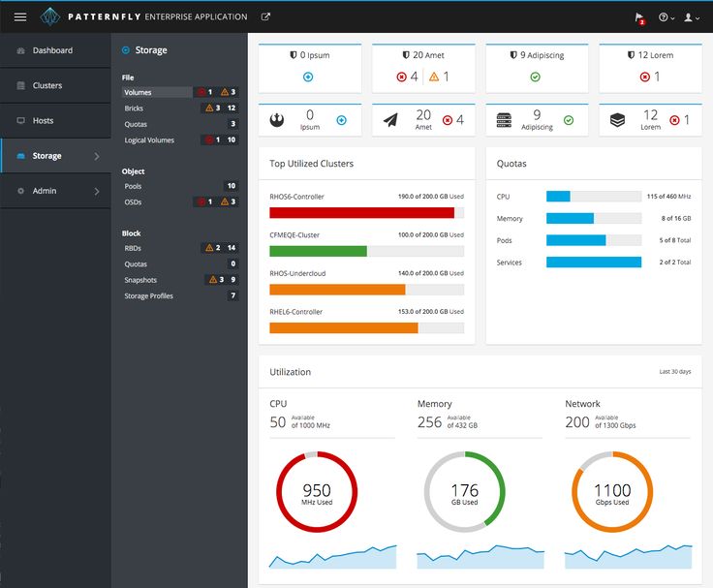
Task: Click the CFMEQE-Cluster green utilization bar
Action: pos(318,251)
